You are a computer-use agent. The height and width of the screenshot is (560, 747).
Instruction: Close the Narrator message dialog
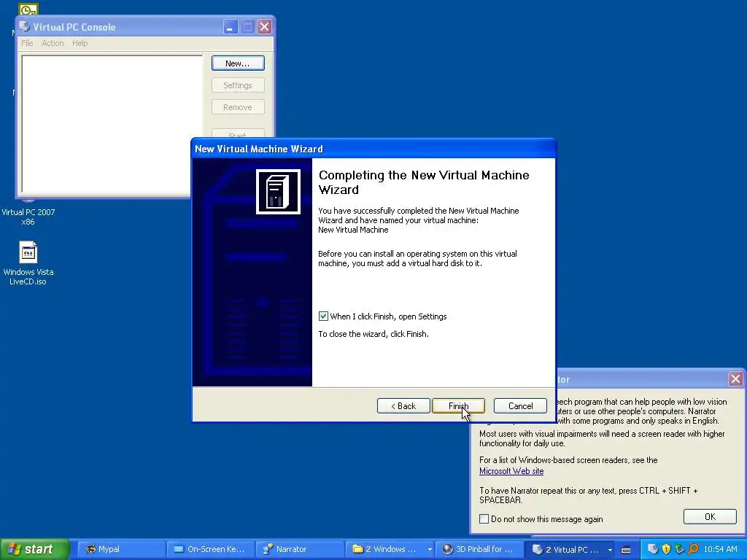735,379
